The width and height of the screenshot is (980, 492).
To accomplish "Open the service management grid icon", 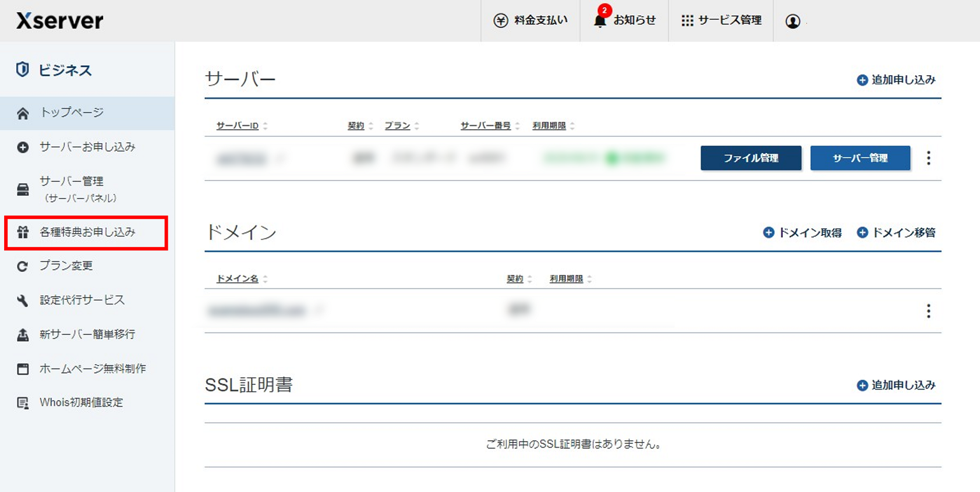I will tap(687, 21).
